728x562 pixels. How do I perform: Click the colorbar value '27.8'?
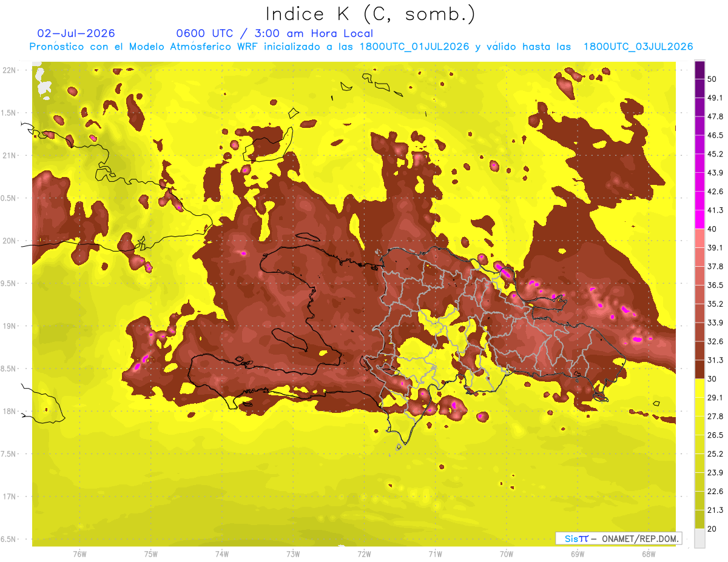point(715,416)
